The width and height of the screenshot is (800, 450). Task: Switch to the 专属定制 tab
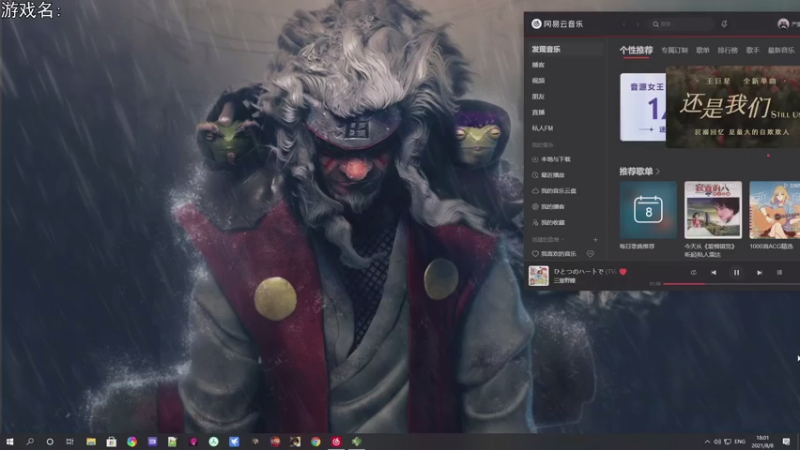(674, 50)
